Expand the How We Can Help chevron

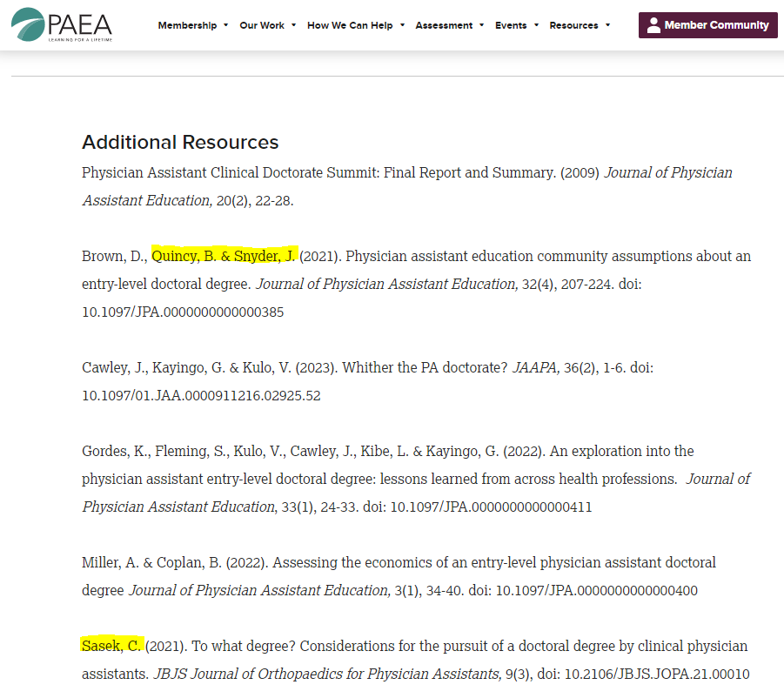[402, 25]
